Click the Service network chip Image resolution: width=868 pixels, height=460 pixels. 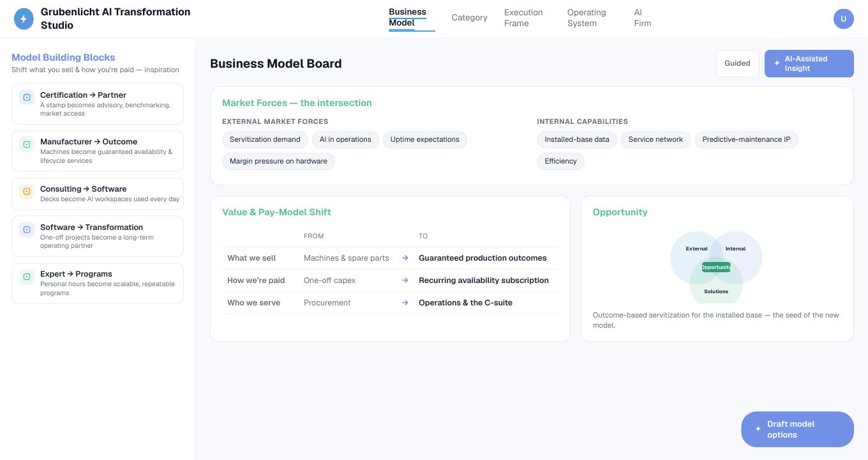point(655,139)
